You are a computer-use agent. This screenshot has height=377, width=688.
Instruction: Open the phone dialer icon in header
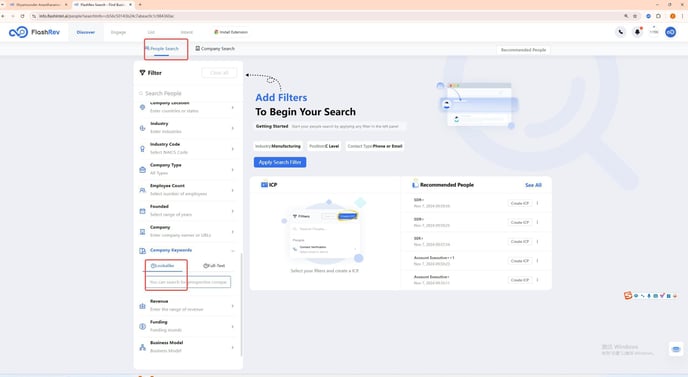coord(620,32)
